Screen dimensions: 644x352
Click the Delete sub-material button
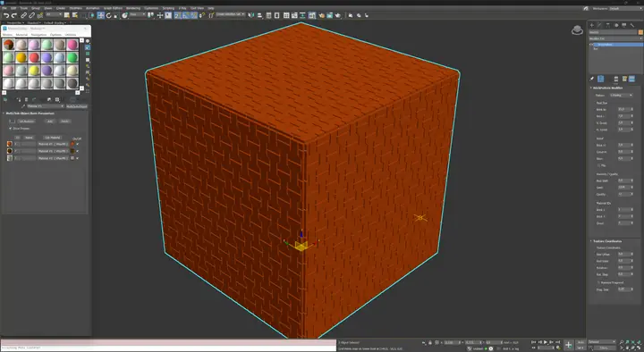tap(65, 122)
